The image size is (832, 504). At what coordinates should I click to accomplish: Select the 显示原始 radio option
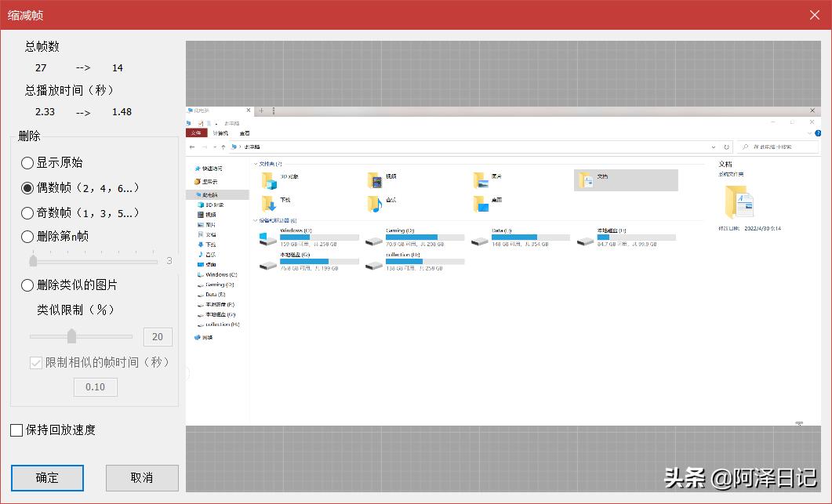tap(27, 163)
